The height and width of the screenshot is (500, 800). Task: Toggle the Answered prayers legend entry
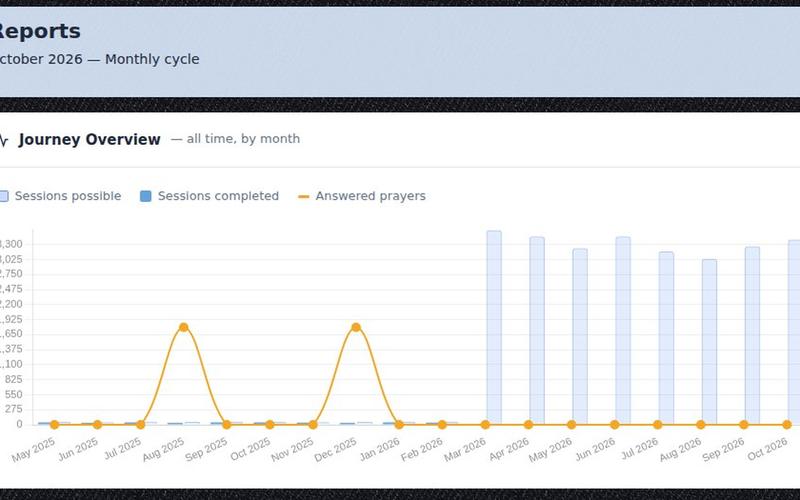tap(362, 196)
